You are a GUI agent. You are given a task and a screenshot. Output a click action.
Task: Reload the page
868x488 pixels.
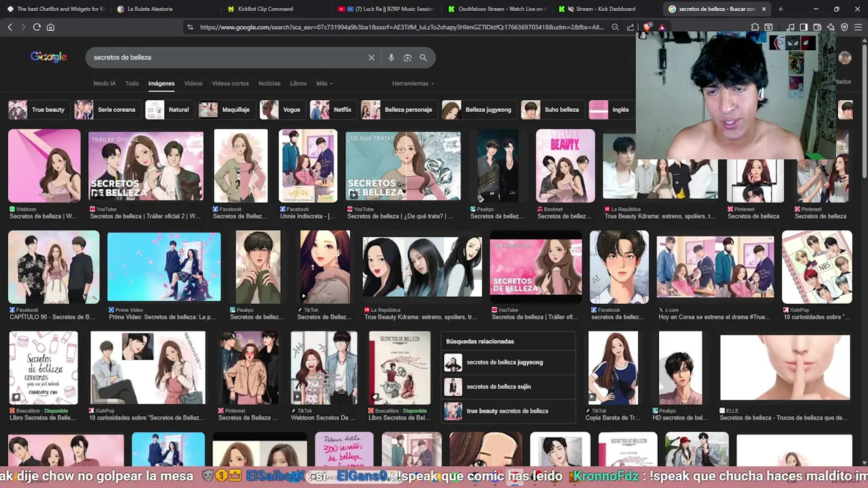[x=37, y=27]
